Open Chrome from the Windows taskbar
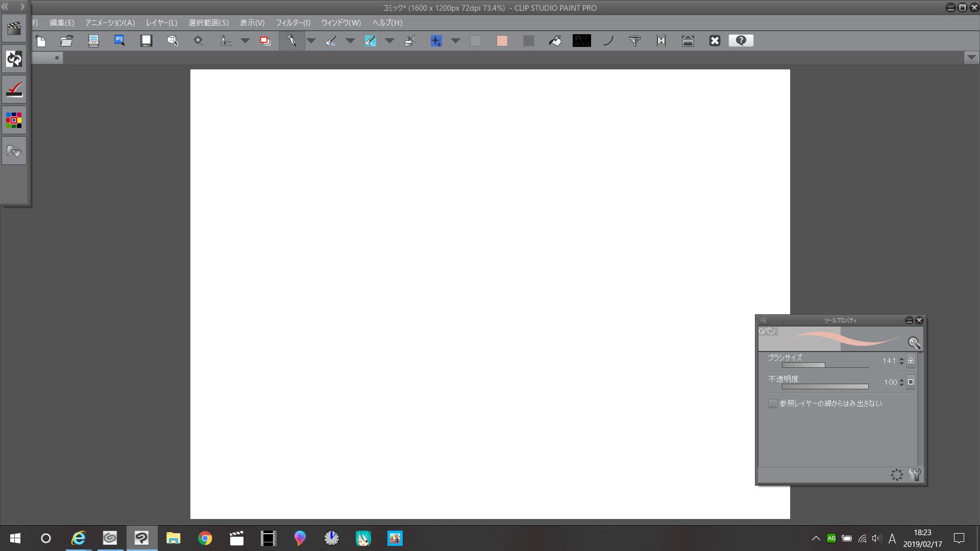 pyautogui.click(x=205, y=538)
